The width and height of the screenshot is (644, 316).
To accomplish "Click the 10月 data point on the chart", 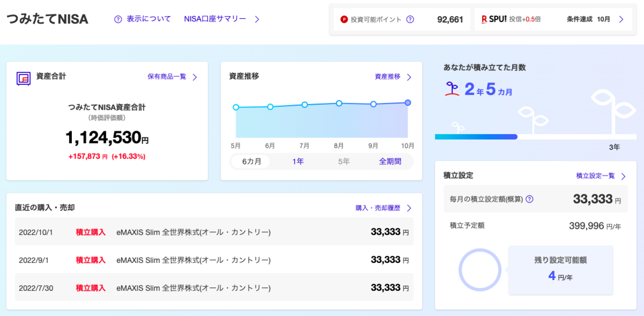I will tap(408, 103).
